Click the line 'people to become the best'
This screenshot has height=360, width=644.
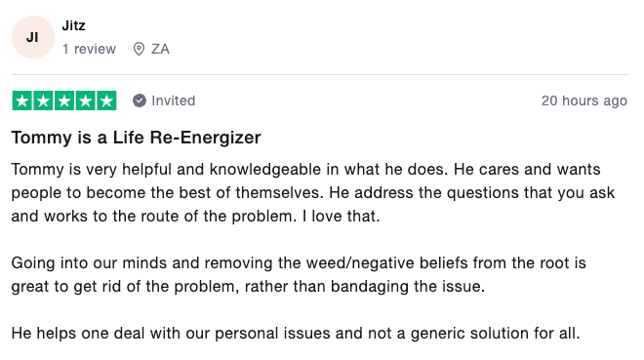pyautogui.click(x=313, y=192)
